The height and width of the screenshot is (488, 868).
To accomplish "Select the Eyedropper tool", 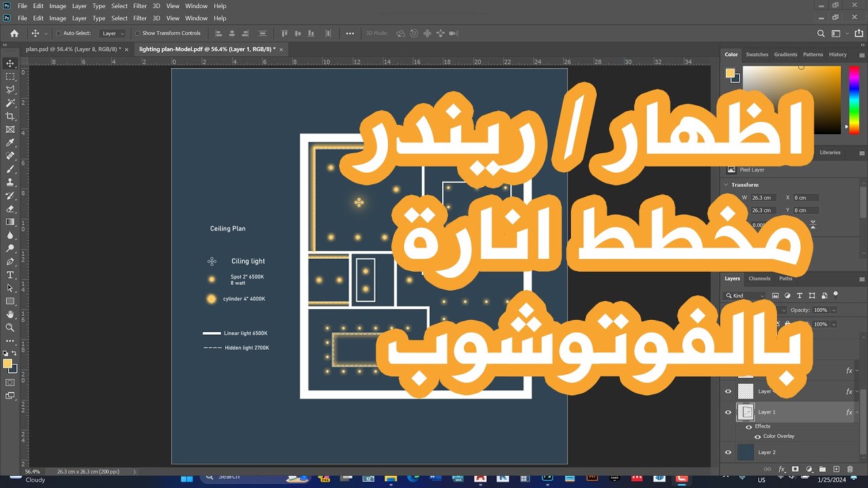I will [10, 142].
